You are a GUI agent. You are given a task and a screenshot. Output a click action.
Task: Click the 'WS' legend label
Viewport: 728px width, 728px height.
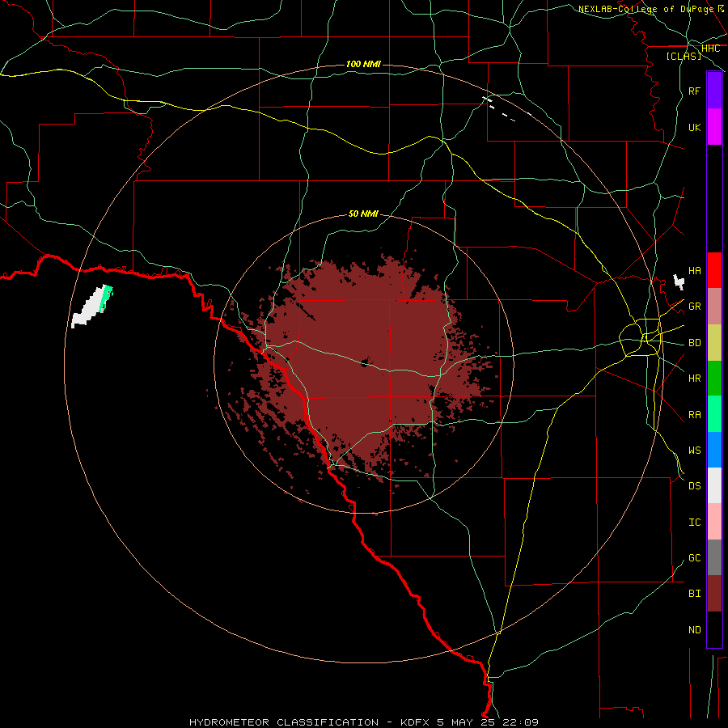pyautogui.click(x=695, y=451)
